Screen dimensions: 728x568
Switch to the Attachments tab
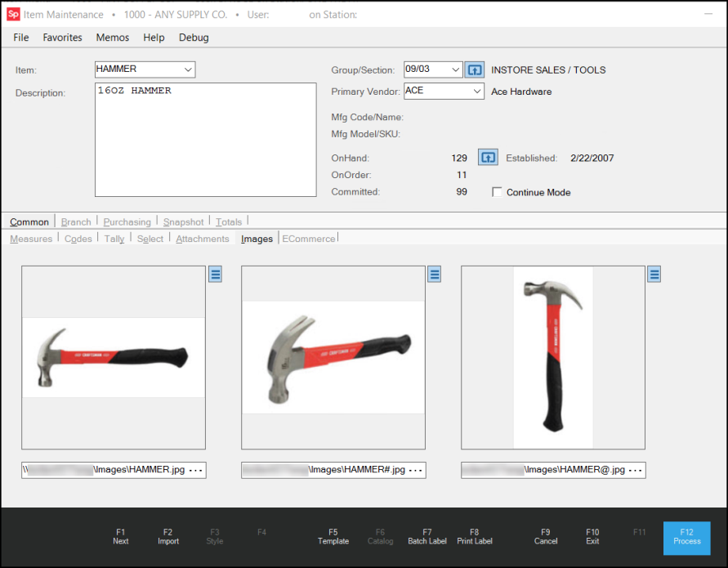coord(203,239)
